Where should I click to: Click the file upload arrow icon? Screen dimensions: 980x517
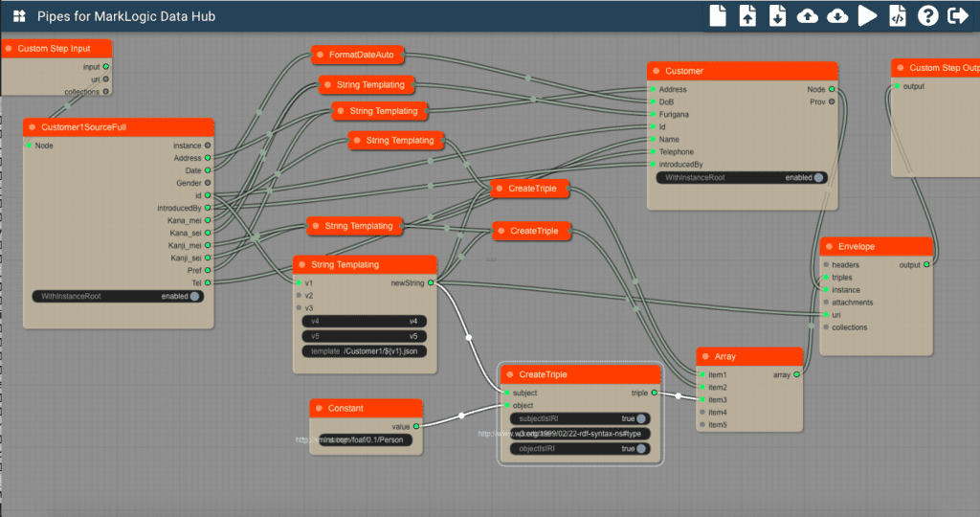747,15
